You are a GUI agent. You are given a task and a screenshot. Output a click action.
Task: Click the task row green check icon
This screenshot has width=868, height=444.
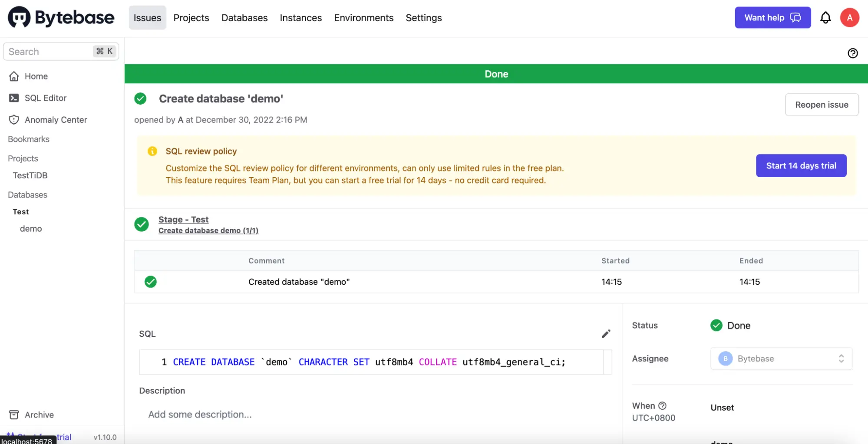(x=151, y=282)
